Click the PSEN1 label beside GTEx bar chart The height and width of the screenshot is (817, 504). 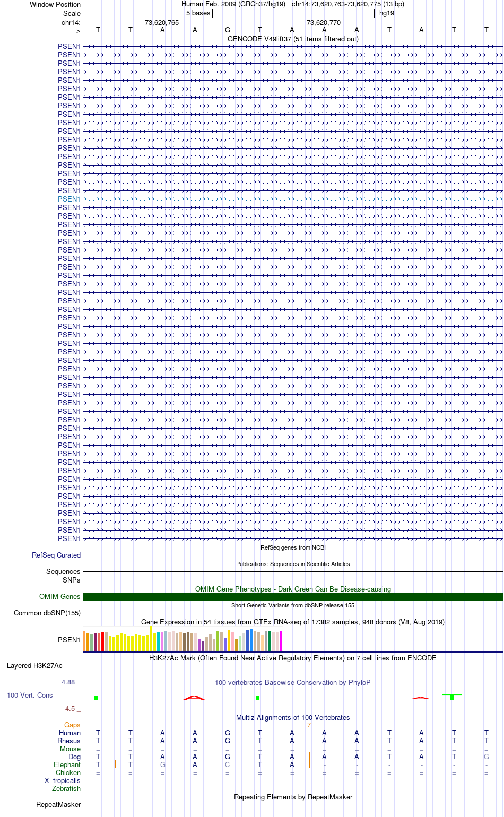point(69,640)
